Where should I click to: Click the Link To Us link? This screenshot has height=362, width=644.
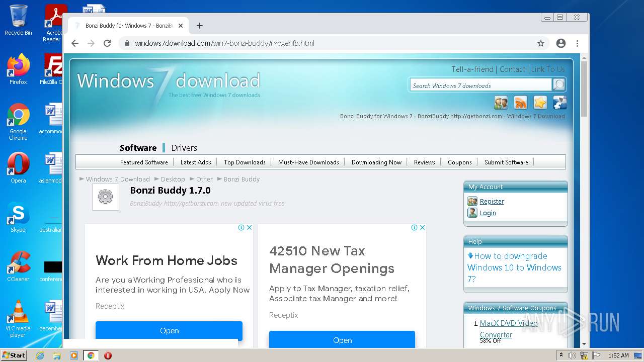click(548, 69)
